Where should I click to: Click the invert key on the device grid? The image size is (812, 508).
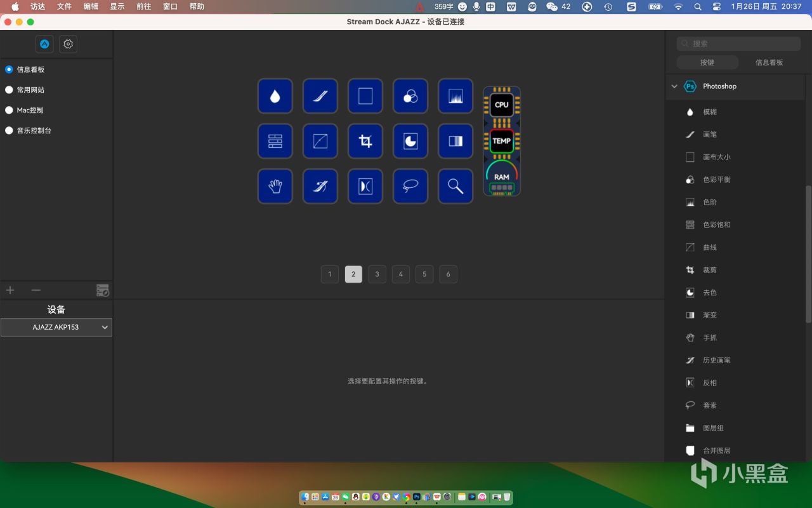click(x=365, y=186)
